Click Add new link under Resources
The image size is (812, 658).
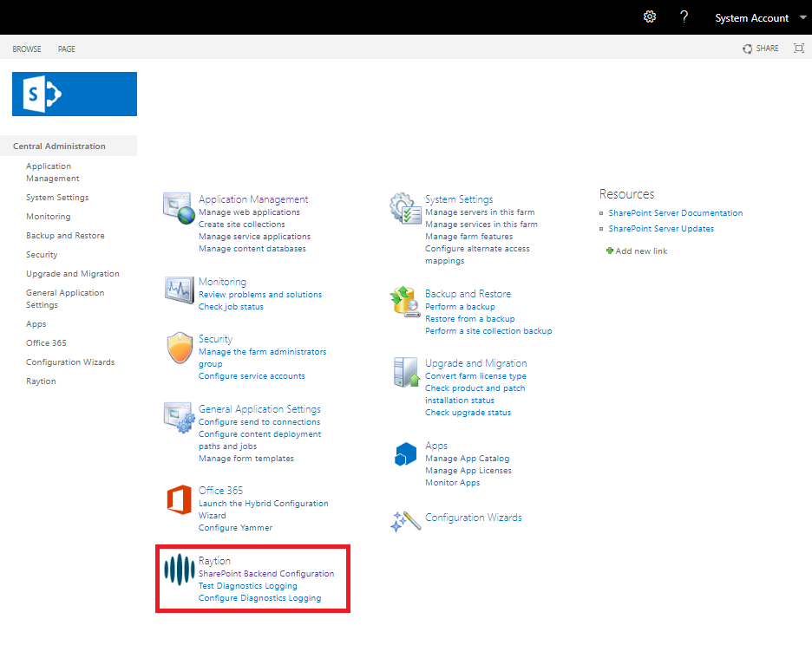tap(641, 251)
